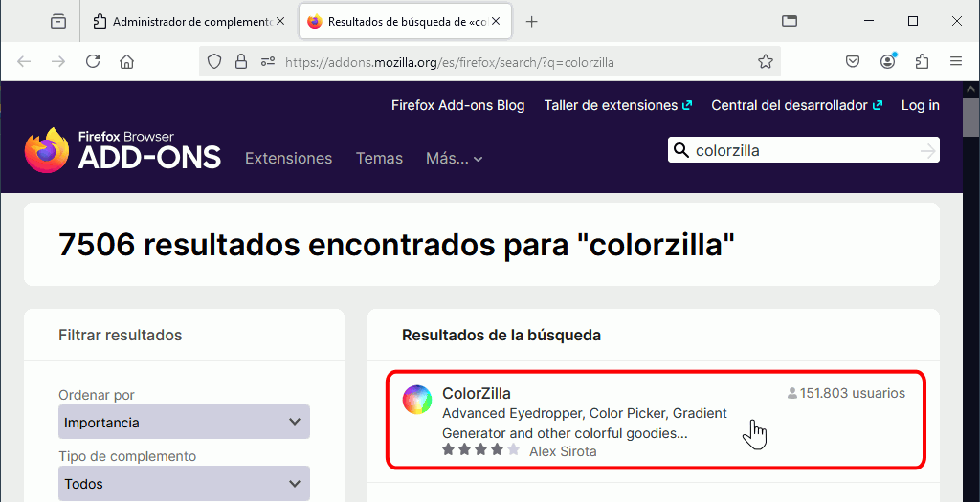Screen dimensions: 980x502
Task: Open Firefox Add-ons Blog link
Action: pyautogui.click(x=458, y=105)
